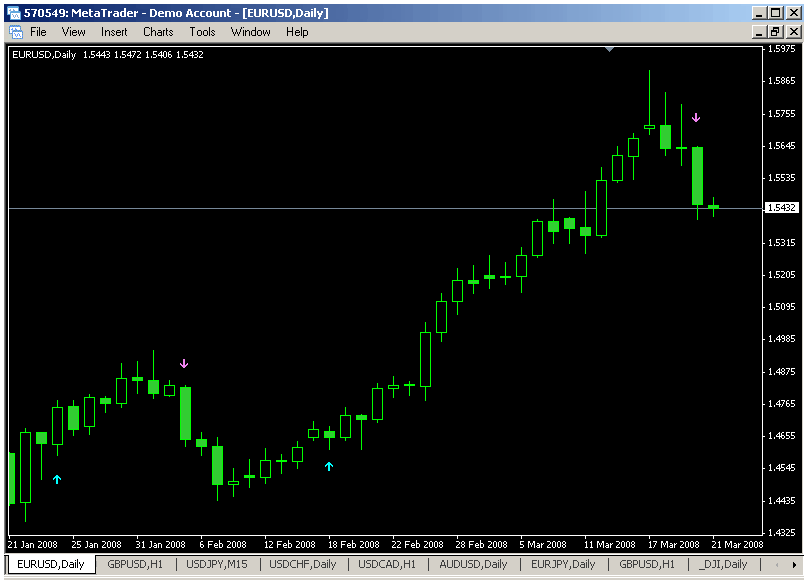Expand the Tools menu
Image resolution: width=808 pixels, height=580 pixels.
[x=202, y=32]
